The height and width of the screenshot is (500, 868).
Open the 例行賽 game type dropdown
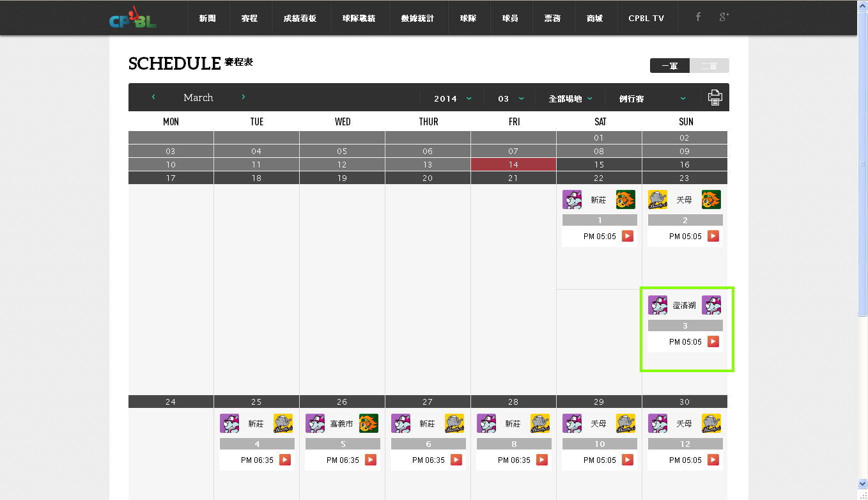(x=652, y=98)
